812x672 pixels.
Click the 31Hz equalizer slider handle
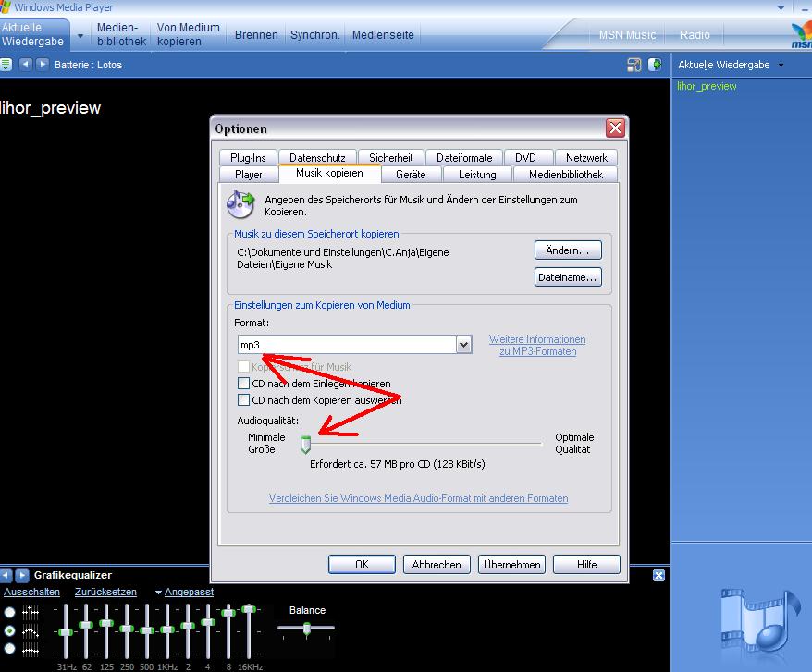[66, 632]
